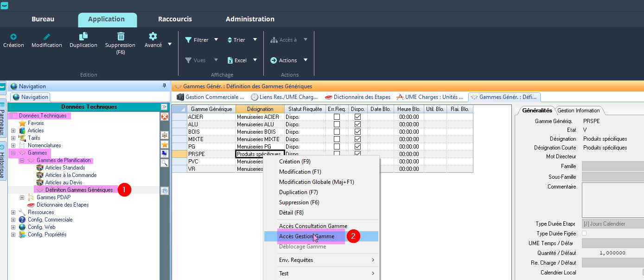This screenshot has height=280, width=644.
Task: Collapse the Gammes tree node
Action: click(13, 153)
